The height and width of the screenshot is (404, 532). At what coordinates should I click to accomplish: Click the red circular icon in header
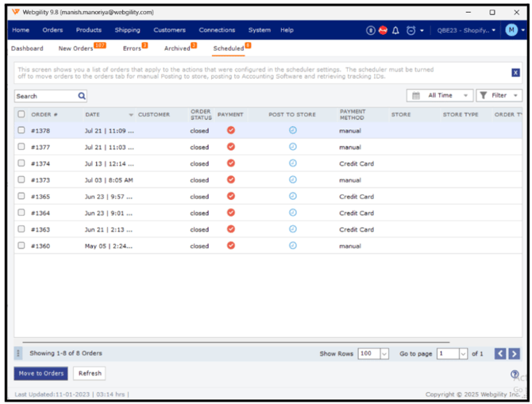tap(383, 30)
